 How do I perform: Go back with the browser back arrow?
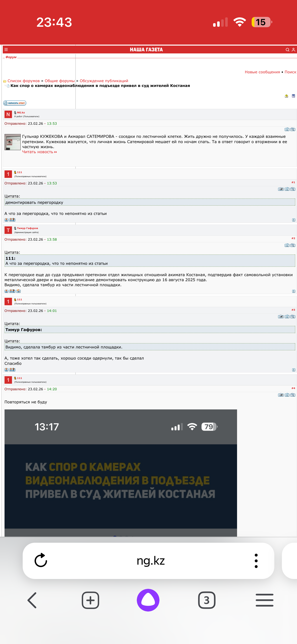click(x=32, y=600)
